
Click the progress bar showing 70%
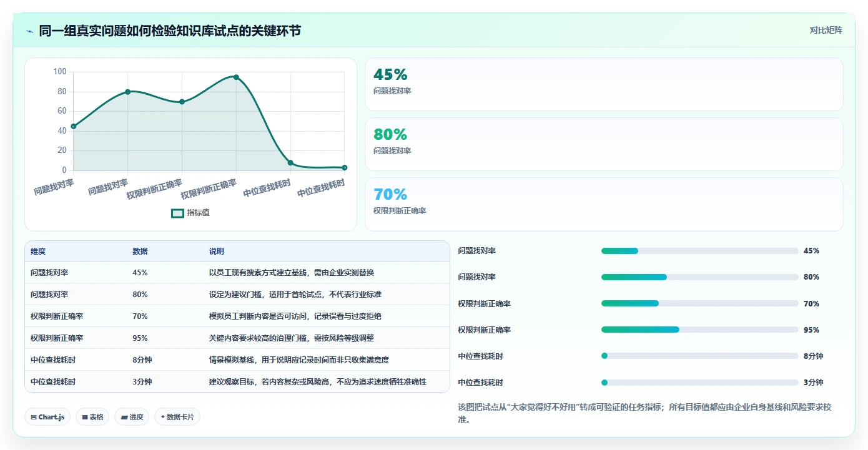[x=699, y=304]
